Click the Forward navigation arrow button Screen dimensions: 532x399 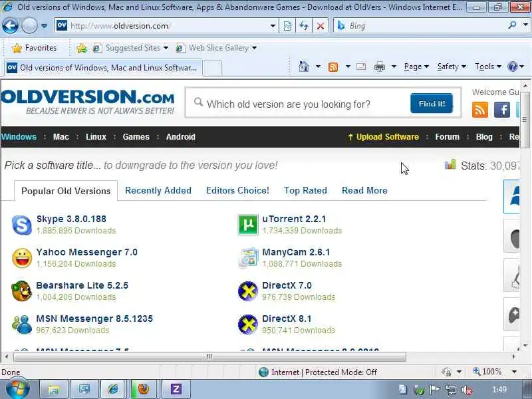click(x=29, y=25)
